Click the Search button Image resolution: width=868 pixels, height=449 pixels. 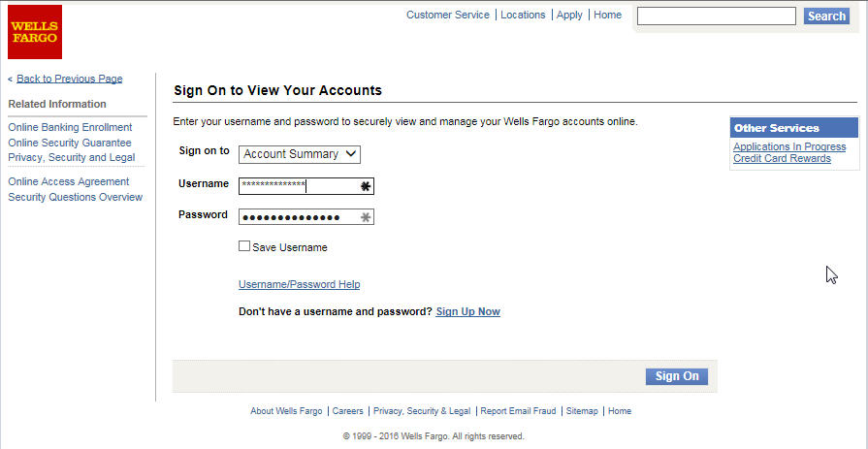(826, 16)
